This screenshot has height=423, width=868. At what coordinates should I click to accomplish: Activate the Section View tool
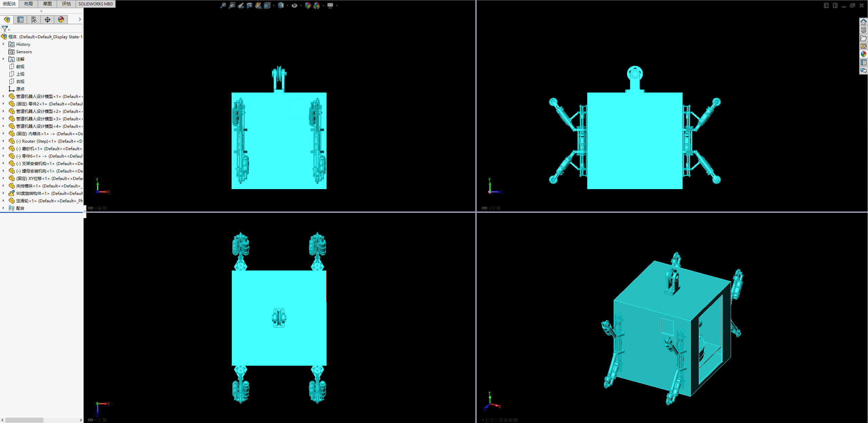pos(250,5)
